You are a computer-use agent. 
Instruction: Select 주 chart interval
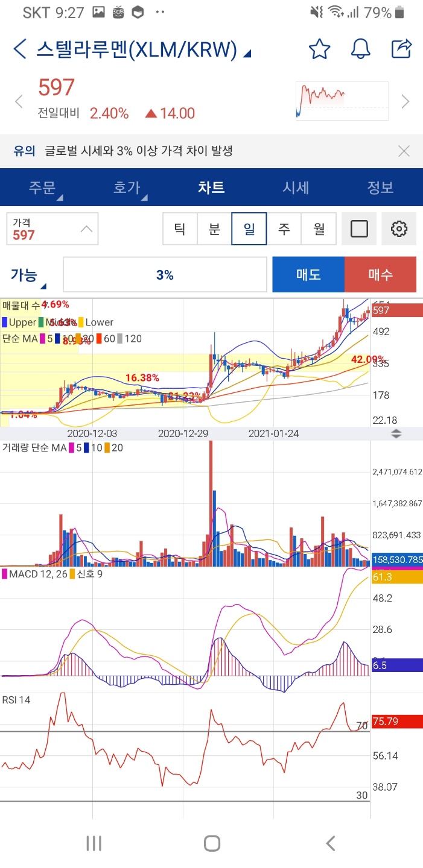[x=284, y=228]
